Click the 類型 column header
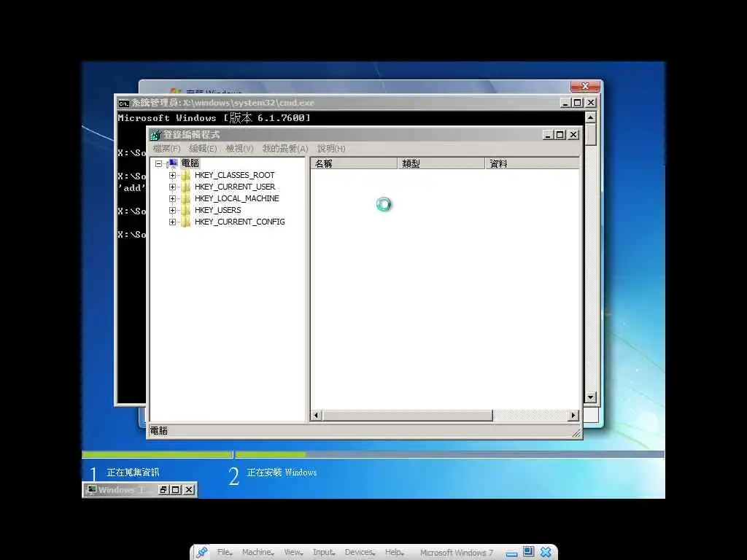This screenshot has width=747, height=560. (x=441, y=164)
